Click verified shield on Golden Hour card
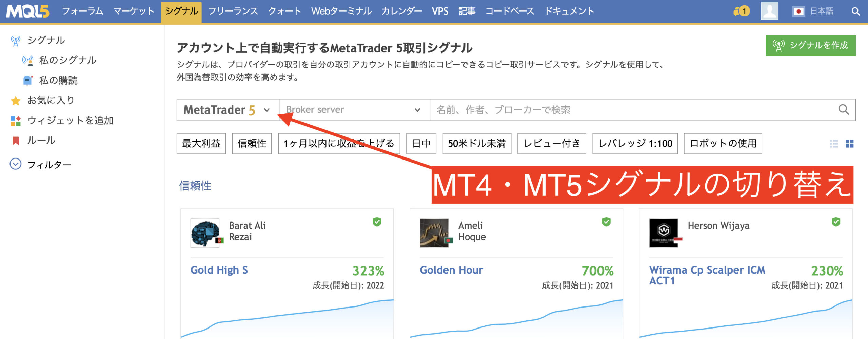Viewport: 868px width, 339px height. (x=606, y=222)
